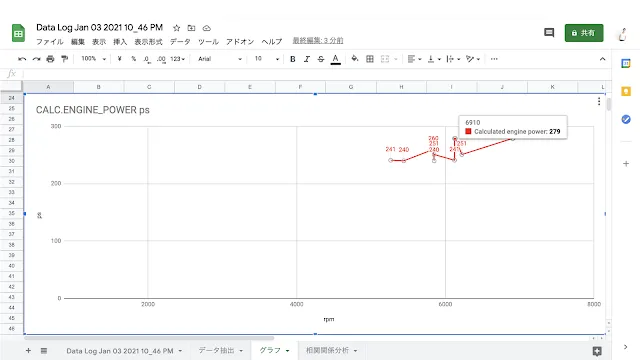The height and width of the screenshot is (360, 640).
Task: Open text wrapping dropdown
Action: click(453, 59)
